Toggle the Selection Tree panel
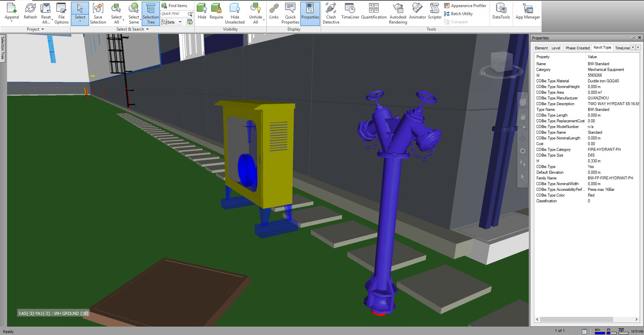644x335 pixels. (151, 13)
